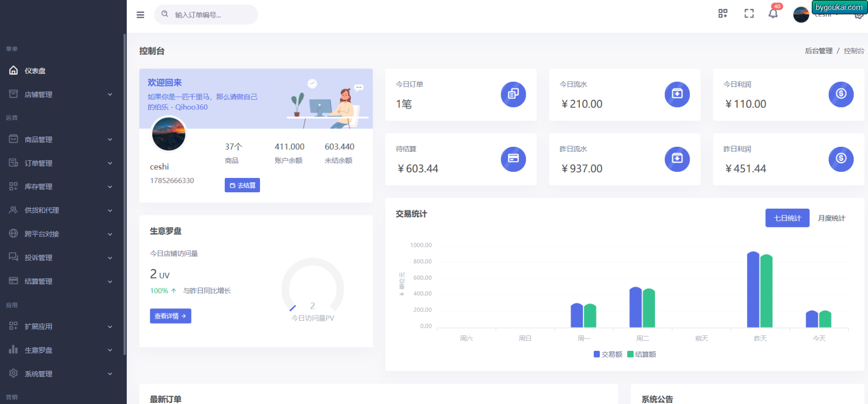Image resolution: width=868 pixels, height=404 pixels.
Task: Click the 今日访问量PV gauge
Action: click(313, 289)
